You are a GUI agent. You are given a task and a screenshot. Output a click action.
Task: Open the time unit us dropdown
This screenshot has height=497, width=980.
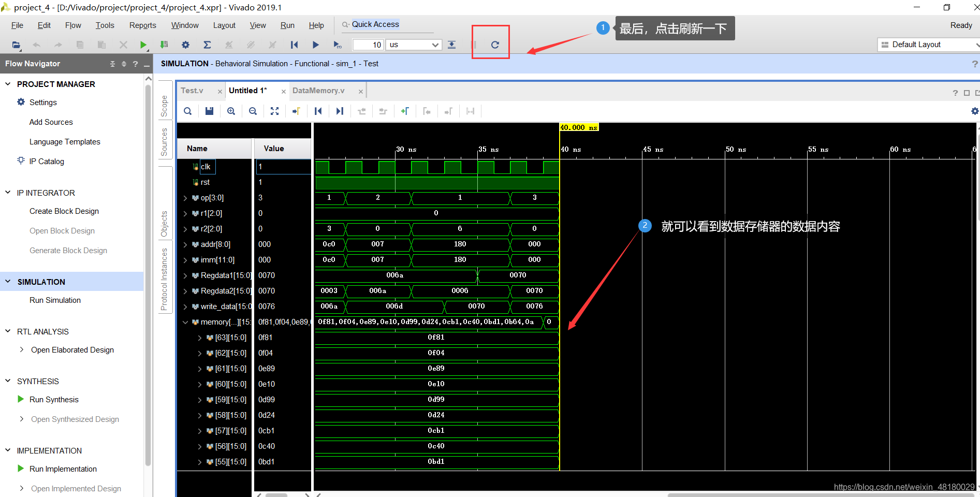[x=414, y=45]
